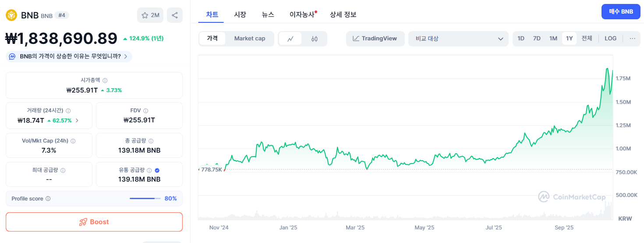The width and height of the screenshot is (644, 243).
Task: Toggle LOG scale on chart
Action: [x=610, y=39]
